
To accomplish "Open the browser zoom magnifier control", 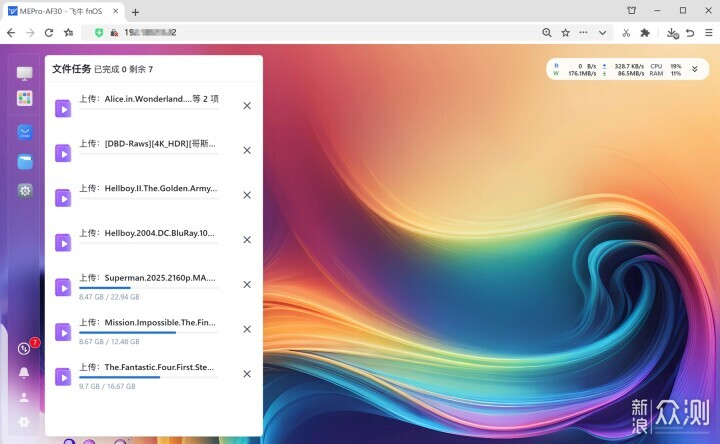I will point(546,33).
